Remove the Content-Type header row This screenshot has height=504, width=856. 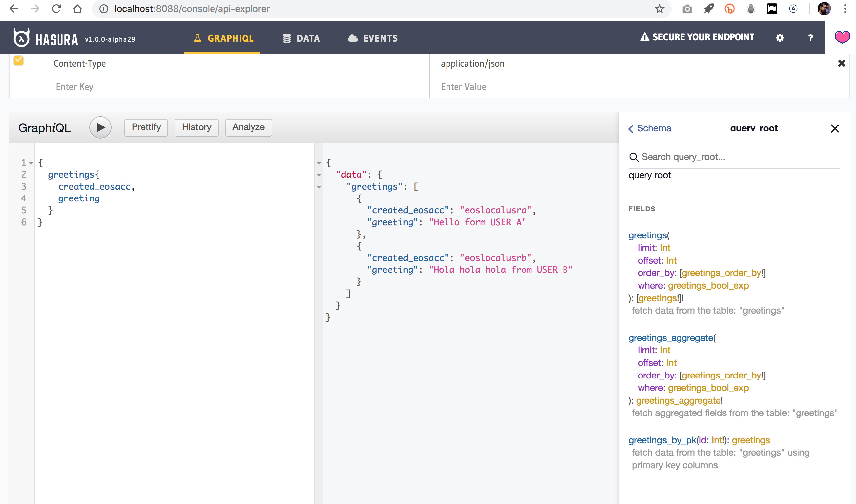pyautogui.click(x=842, y=63)
